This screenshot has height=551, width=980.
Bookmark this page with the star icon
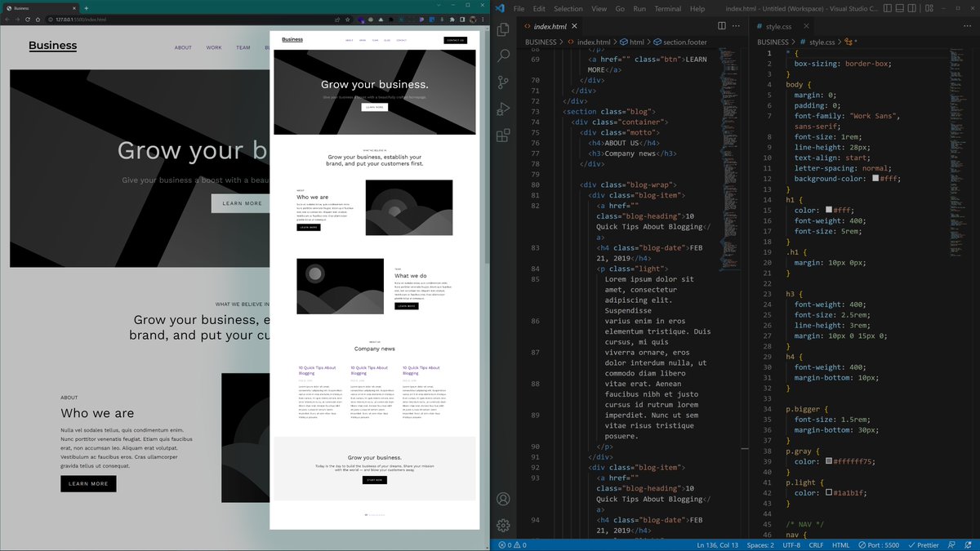(348, 20)
